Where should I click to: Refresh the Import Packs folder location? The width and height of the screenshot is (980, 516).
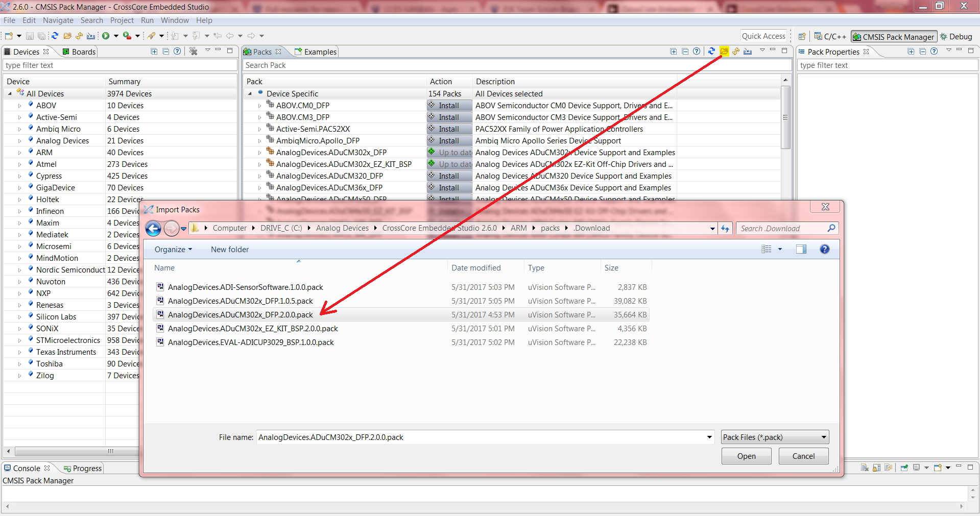pos(725,228)
